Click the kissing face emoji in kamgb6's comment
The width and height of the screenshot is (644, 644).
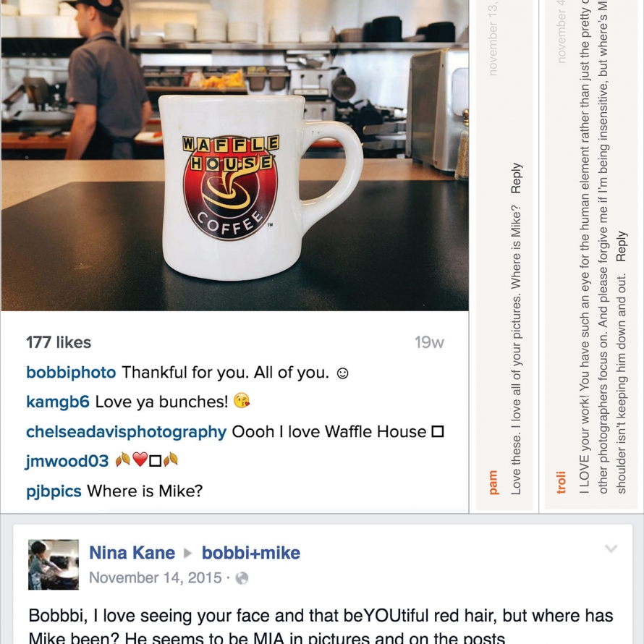coord(242,401)
